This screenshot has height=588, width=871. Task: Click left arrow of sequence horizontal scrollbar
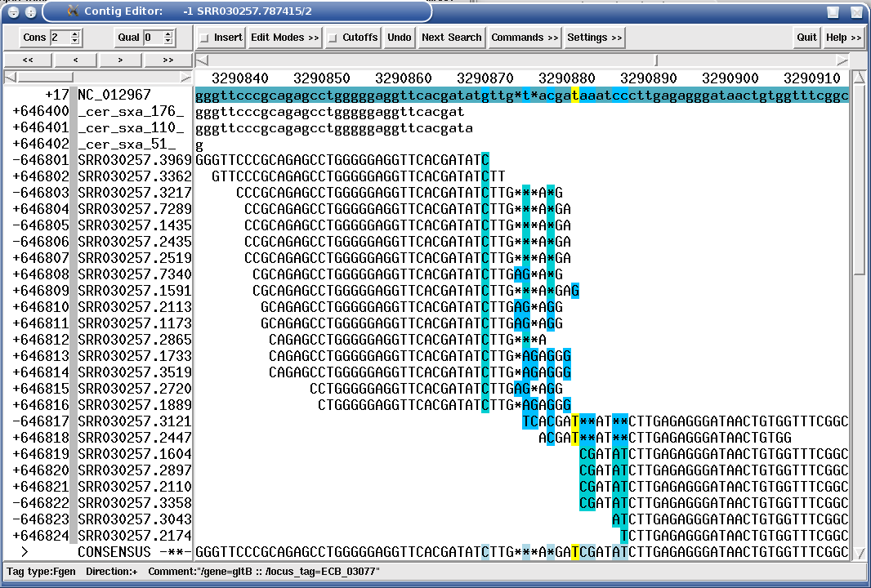pyautogui.click(x=202, y=60)
